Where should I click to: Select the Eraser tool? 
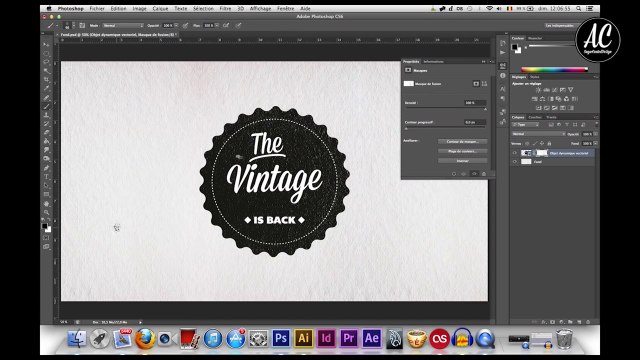(x=47, y=133)
